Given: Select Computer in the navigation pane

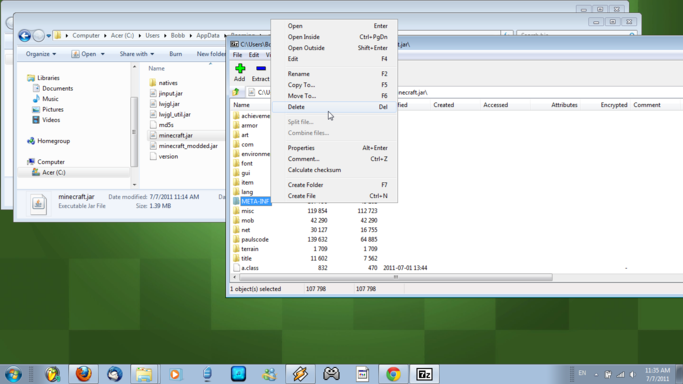Looking at the screenshot, I should point(46,162).
